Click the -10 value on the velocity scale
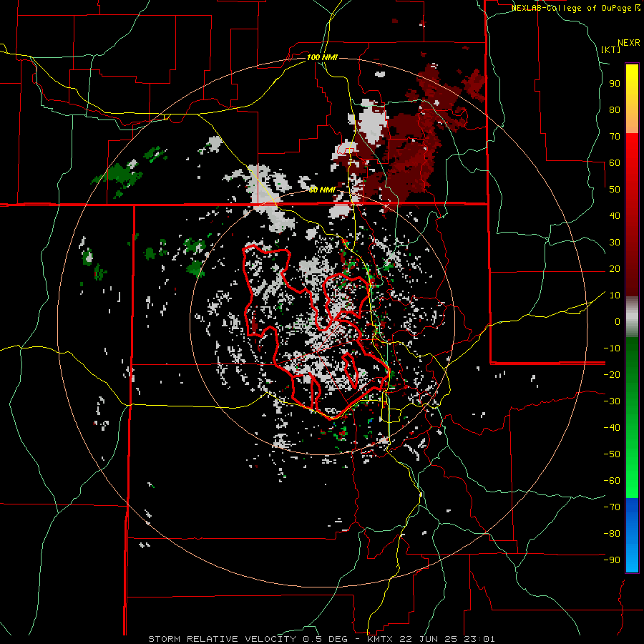Image resolution: width=644 pixels, height=644 pixels. pyautogui.click(x=612, y=348)
